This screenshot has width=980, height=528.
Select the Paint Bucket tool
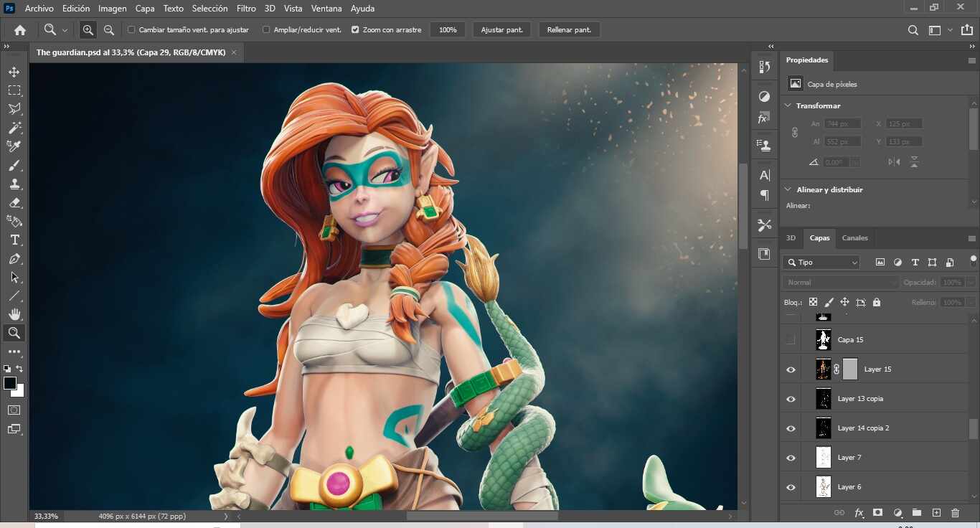[x=14, y=222]
